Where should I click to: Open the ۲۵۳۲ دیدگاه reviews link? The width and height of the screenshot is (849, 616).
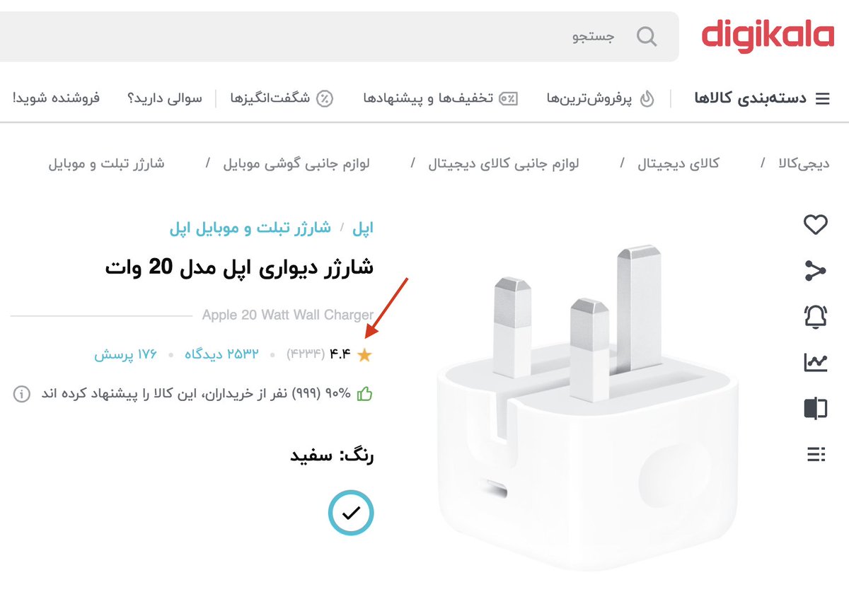pyautogui.click(x=221, y=354)
